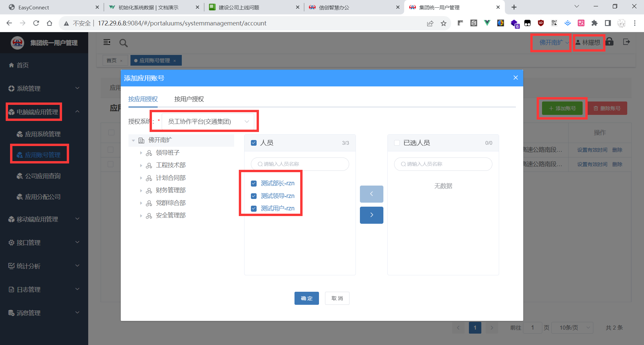Open search with the magnifier icon
The width and height of the screenshot is (644, 345).
pyautogui.click(x=123, y=43)
